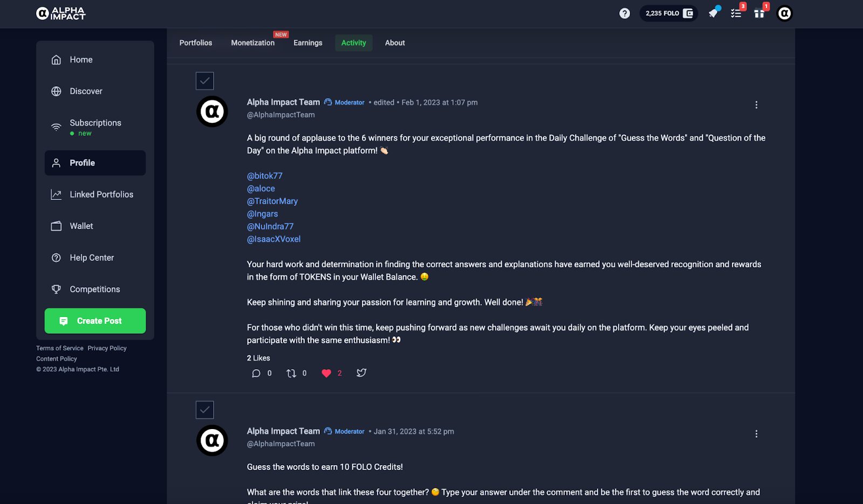Viewport: 863px width, 504px height.
Task: Open the 2,235 FOLO wallet balance
Action: 669,13
